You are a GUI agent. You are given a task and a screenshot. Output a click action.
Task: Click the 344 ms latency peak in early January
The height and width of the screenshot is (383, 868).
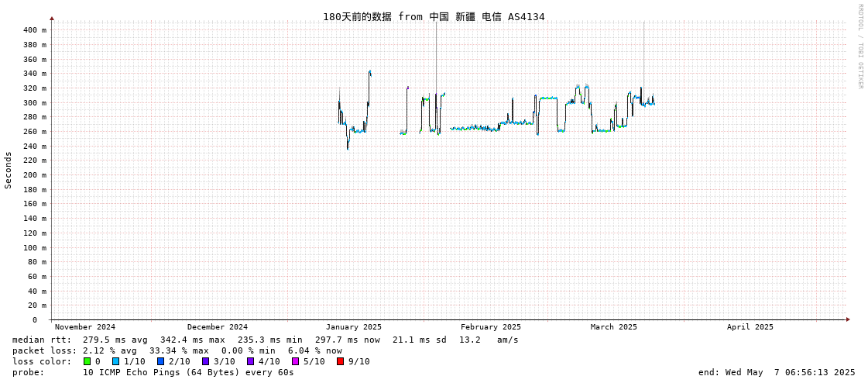[370, 71]
